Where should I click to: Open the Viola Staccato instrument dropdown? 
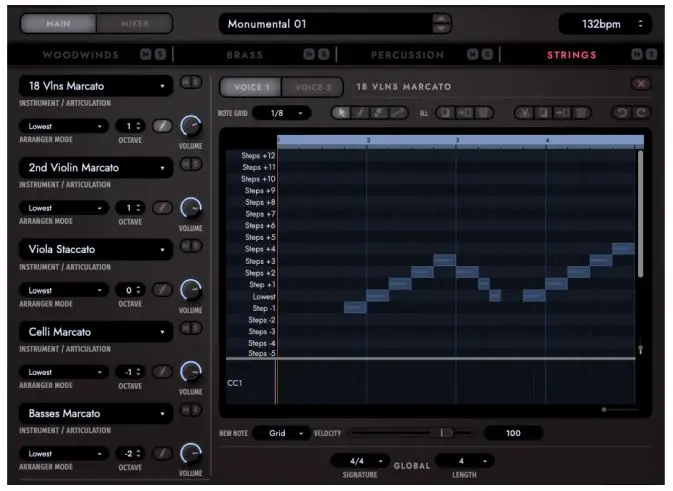[96, 249]
